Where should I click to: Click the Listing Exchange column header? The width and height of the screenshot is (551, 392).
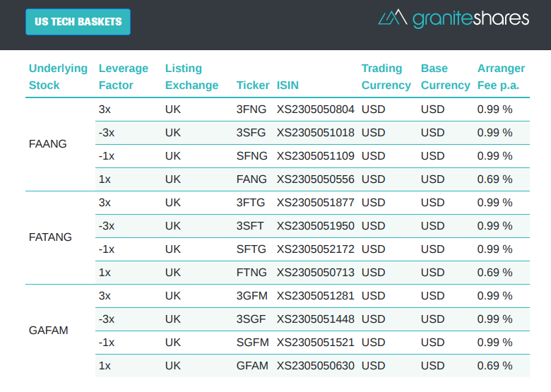[191, 77]
